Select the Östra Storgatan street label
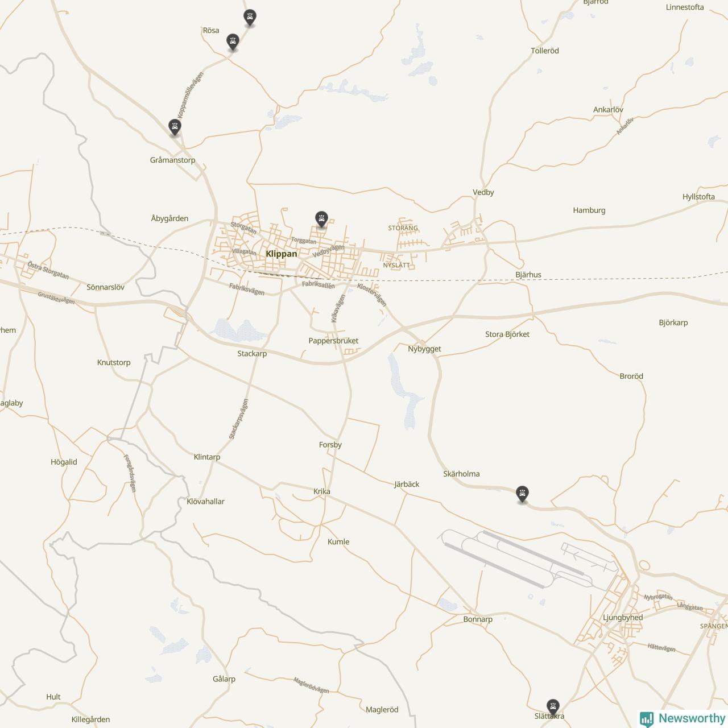The height and width of the screenshot is (728, 728). tap(48, 271)
